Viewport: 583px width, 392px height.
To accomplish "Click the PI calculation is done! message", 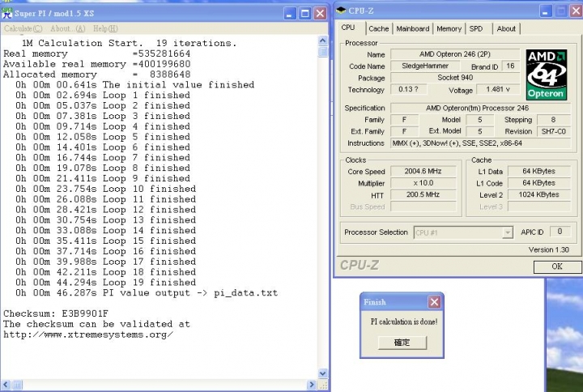I will (x=404, y=322).
